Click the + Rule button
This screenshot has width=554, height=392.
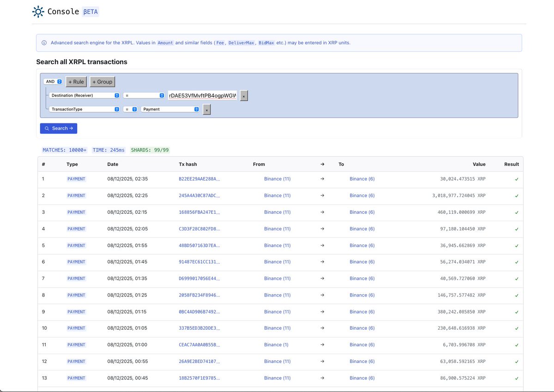(x=76, y=82)
